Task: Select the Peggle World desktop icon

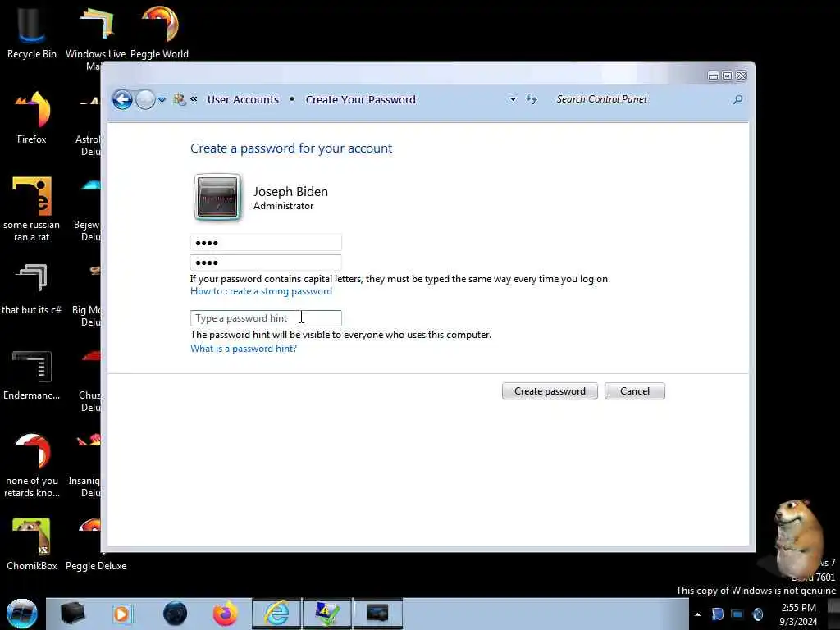Action: [160, 32]
